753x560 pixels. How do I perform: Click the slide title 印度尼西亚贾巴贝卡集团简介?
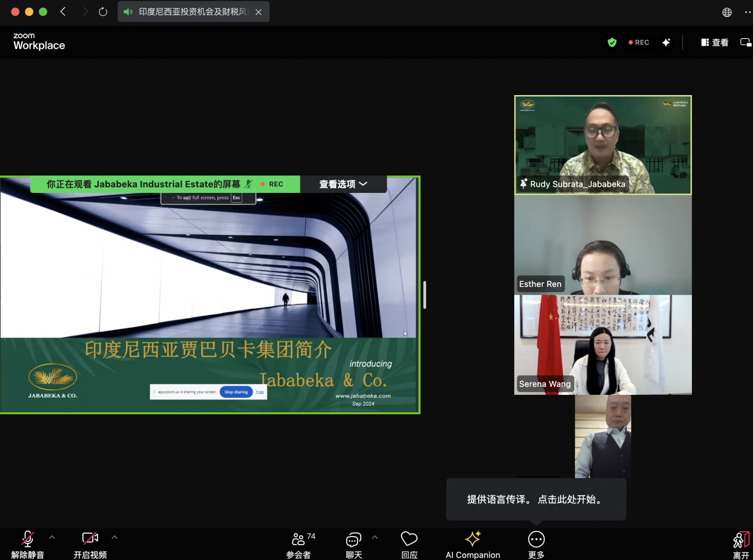pyautogui.click(x=208, y=350)
